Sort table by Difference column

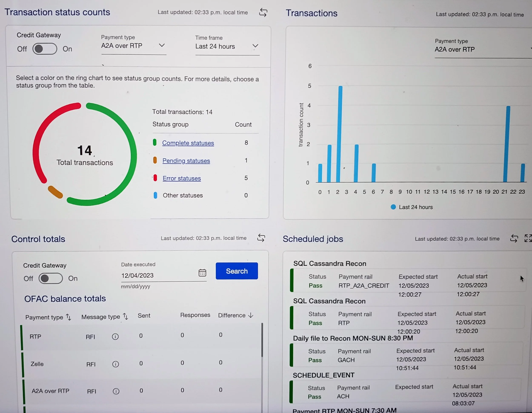[x=251, y=315]
